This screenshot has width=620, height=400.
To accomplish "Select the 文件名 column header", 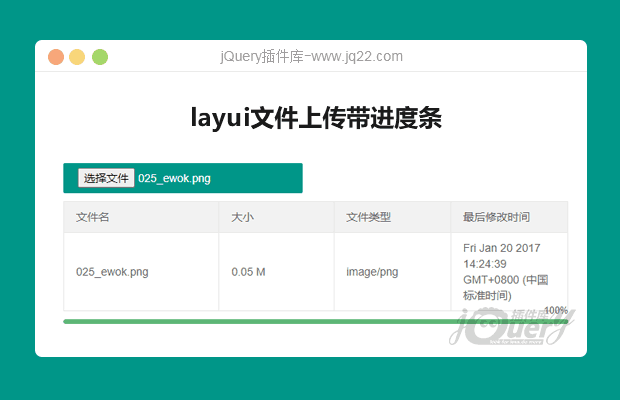I will pos(93,217).
